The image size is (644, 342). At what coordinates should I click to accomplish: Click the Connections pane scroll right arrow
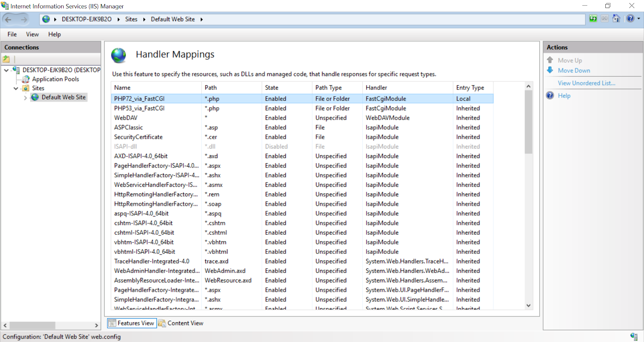click(x=97, y=325)
